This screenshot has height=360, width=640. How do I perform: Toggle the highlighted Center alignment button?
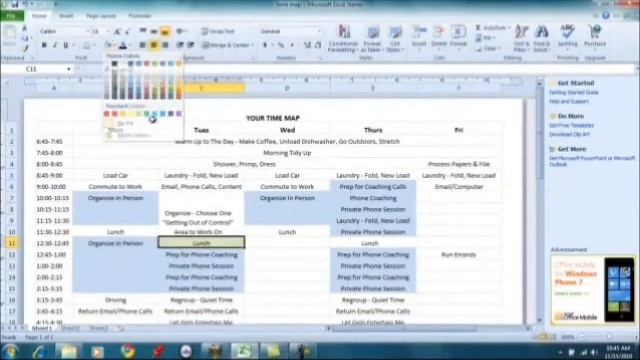[x=154, y=45]
